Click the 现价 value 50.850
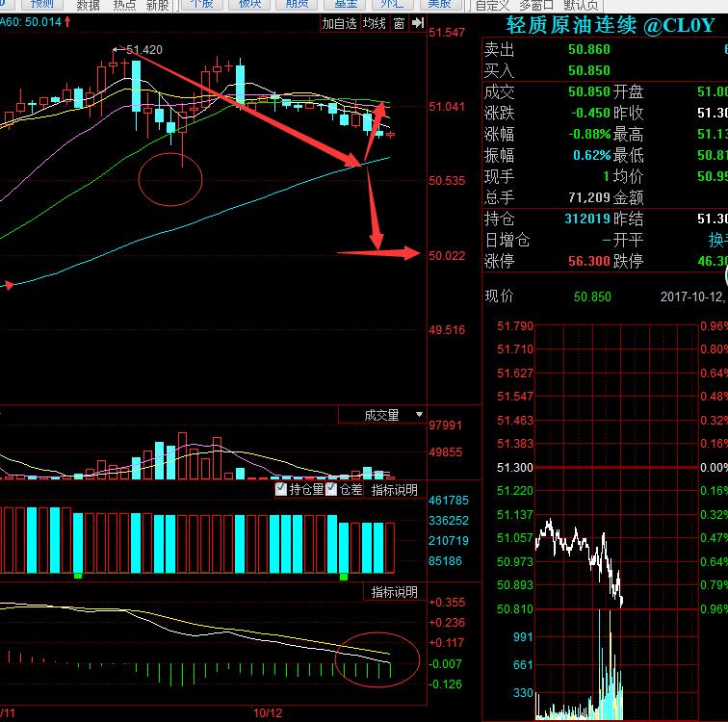The height and width of the screenshot is (722, 728). tap(592, 297)
